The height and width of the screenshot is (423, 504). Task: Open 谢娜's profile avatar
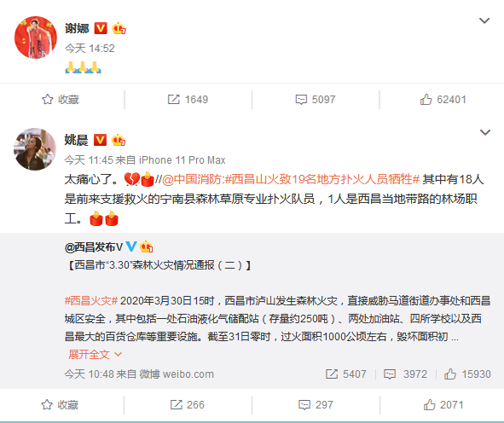[36, 38]
